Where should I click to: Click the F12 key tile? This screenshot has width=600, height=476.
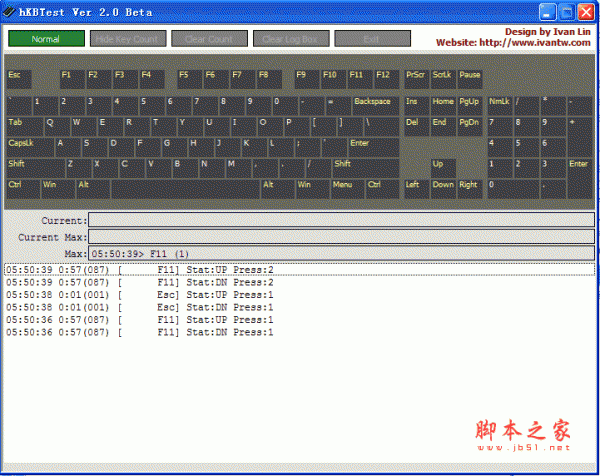coord(386,79)
